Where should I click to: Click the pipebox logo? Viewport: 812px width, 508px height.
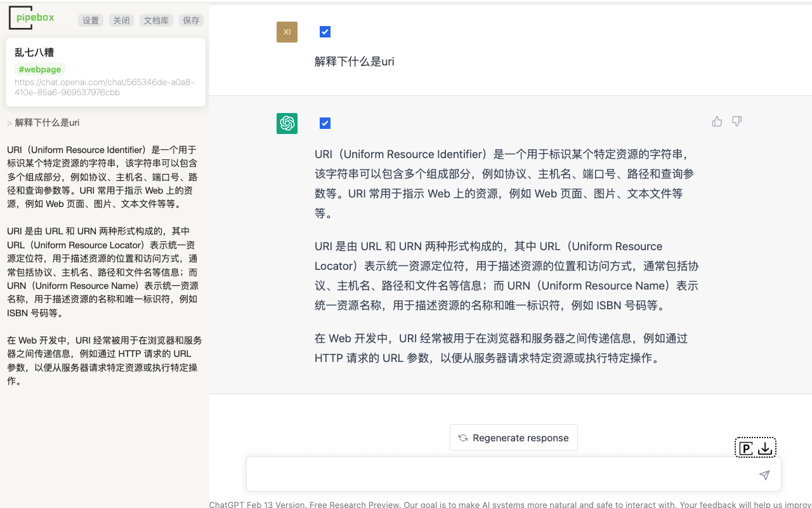(31, 18)
